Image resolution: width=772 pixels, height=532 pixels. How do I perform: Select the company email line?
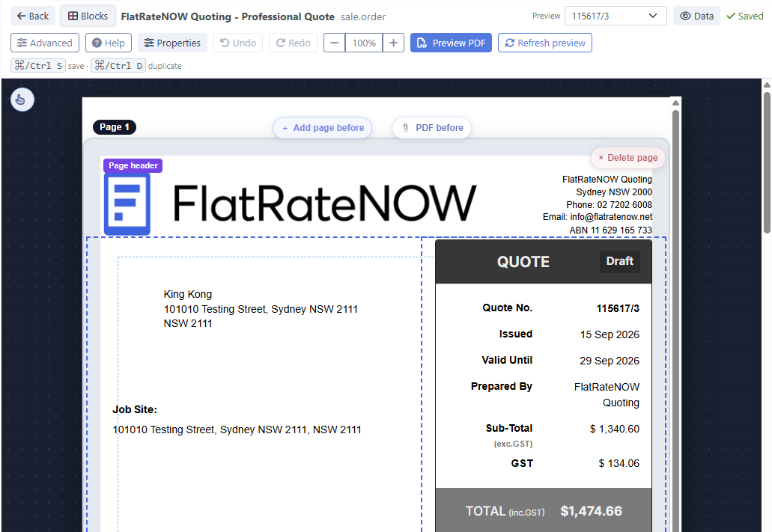point(598,217)
